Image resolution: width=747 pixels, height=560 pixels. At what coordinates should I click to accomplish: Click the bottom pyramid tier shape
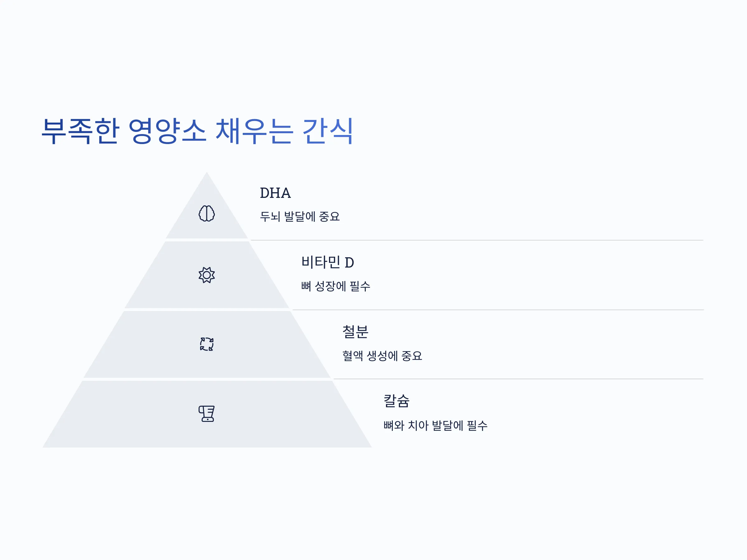(207, 414)
